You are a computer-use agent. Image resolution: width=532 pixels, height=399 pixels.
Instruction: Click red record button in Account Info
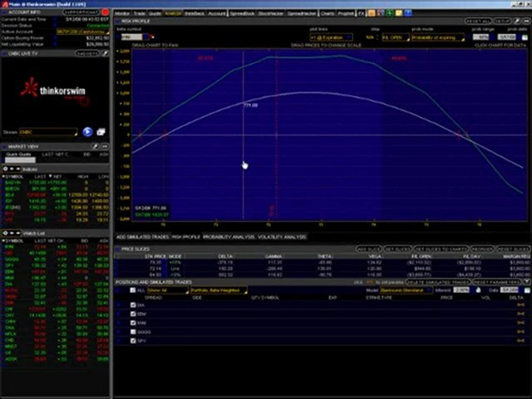point(105,13)
